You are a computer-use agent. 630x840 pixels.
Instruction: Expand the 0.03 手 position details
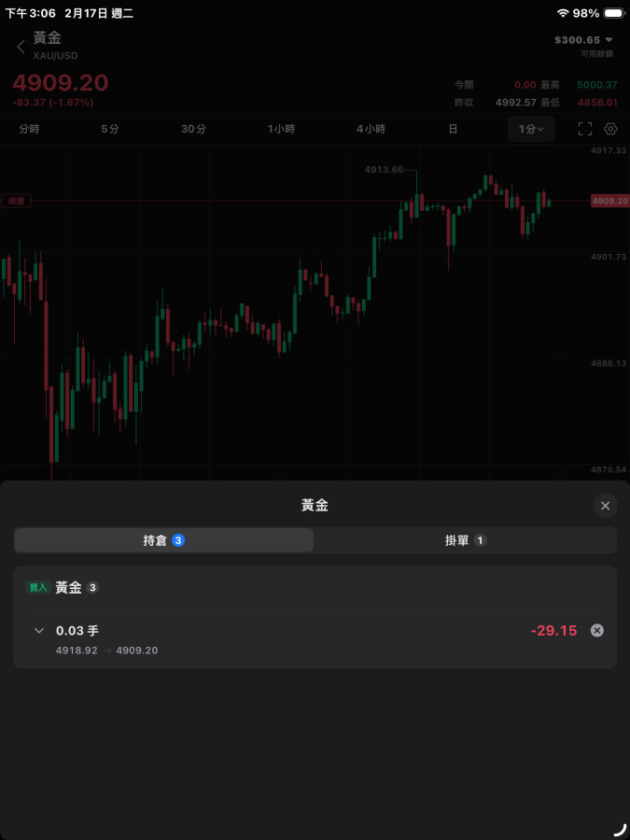click(x=39, y=631)
